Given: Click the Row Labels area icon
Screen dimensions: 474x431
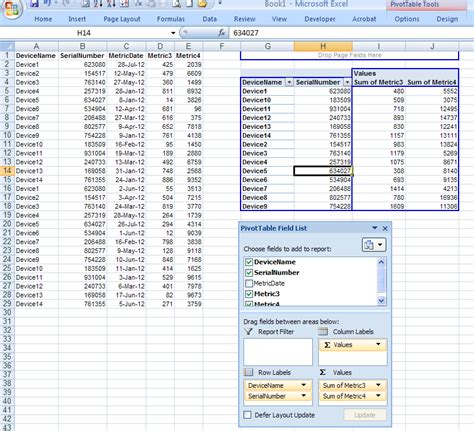Looking at the screenshot, I should [249, 372].
